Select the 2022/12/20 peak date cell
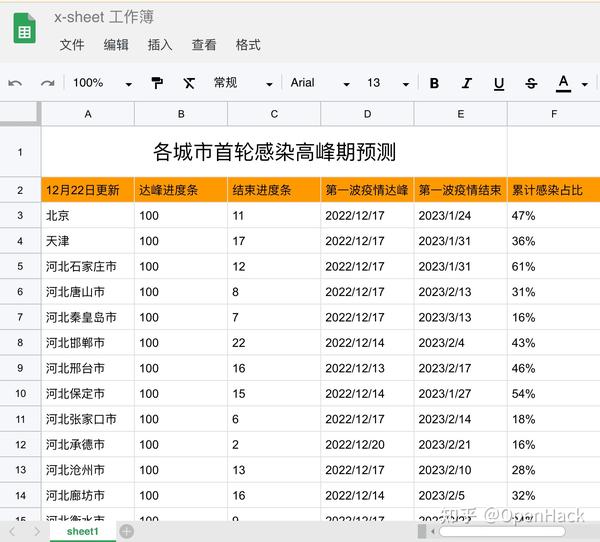 point(367,444)
